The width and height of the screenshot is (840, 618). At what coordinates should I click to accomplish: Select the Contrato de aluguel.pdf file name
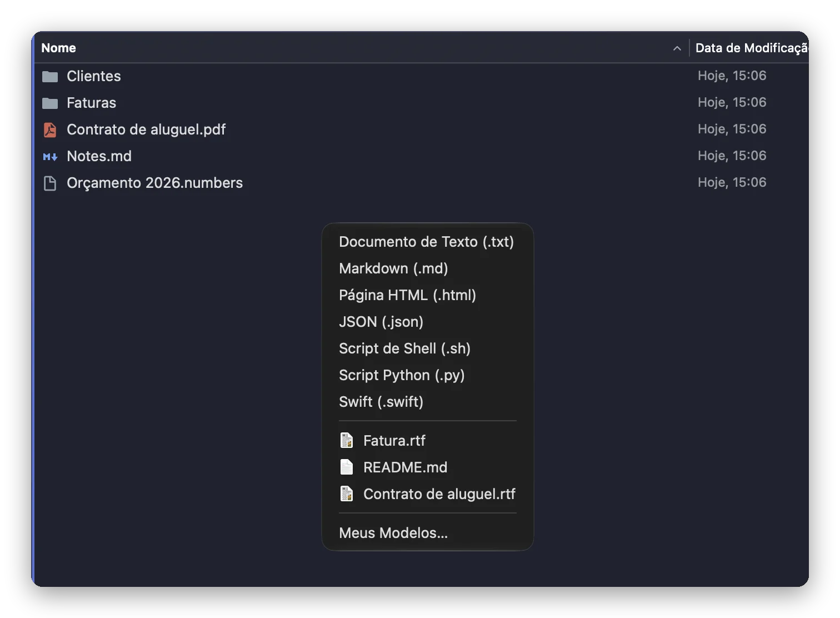point(146,129)
